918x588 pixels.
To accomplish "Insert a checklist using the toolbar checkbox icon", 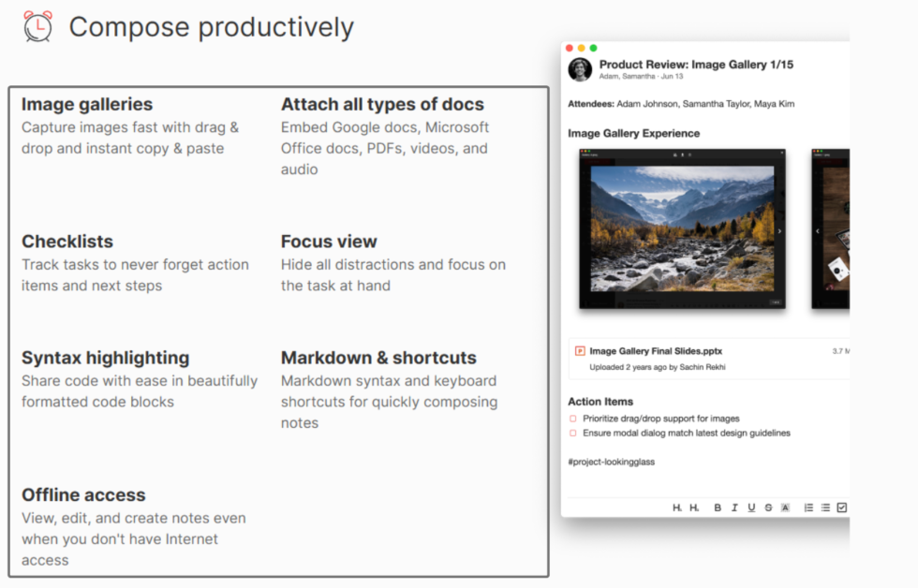I will tap(841, 507).
